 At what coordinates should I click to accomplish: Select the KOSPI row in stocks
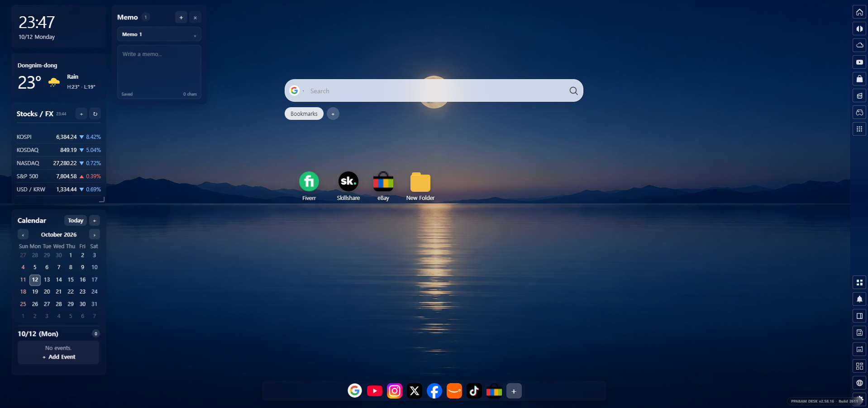point(59,137)
